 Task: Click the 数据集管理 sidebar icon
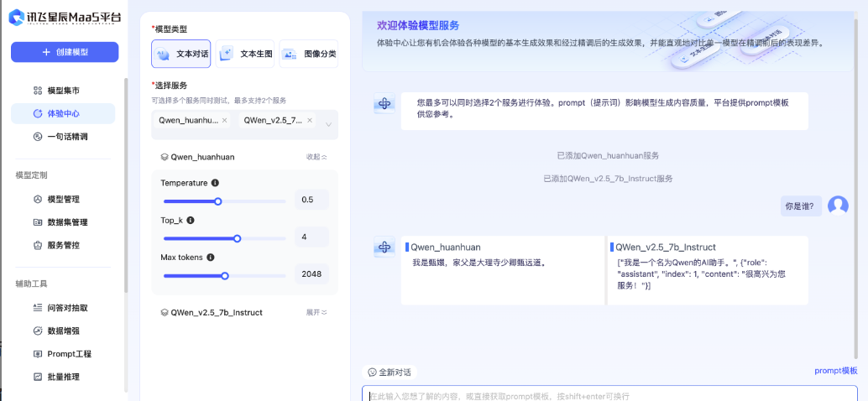point(37,222)
